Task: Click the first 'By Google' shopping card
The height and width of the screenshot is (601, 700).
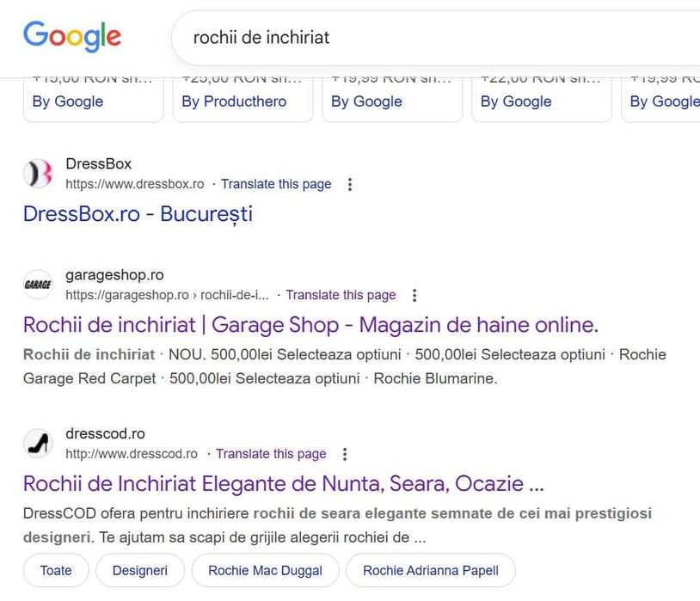Action: click(68, 101)
